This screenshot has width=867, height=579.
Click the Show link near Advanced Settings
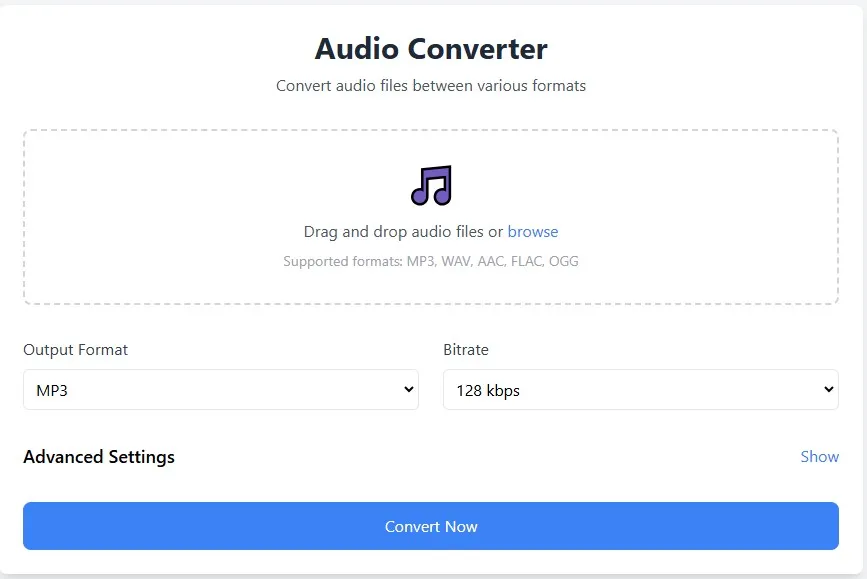[819, 456]
